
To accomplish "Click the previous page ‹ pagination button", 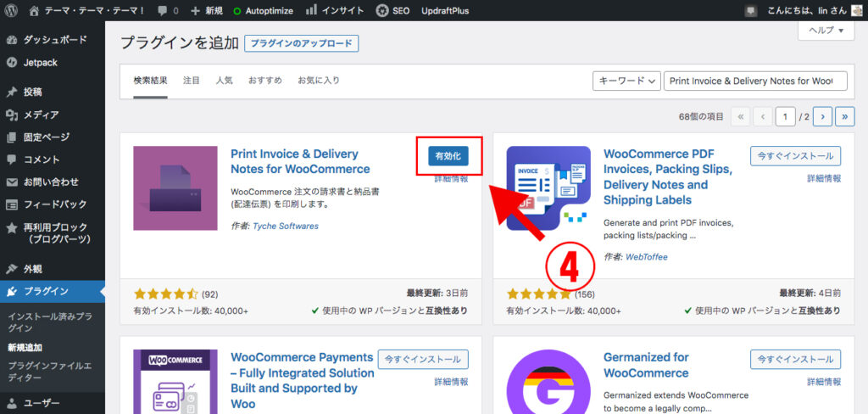I will coord(763,116).
